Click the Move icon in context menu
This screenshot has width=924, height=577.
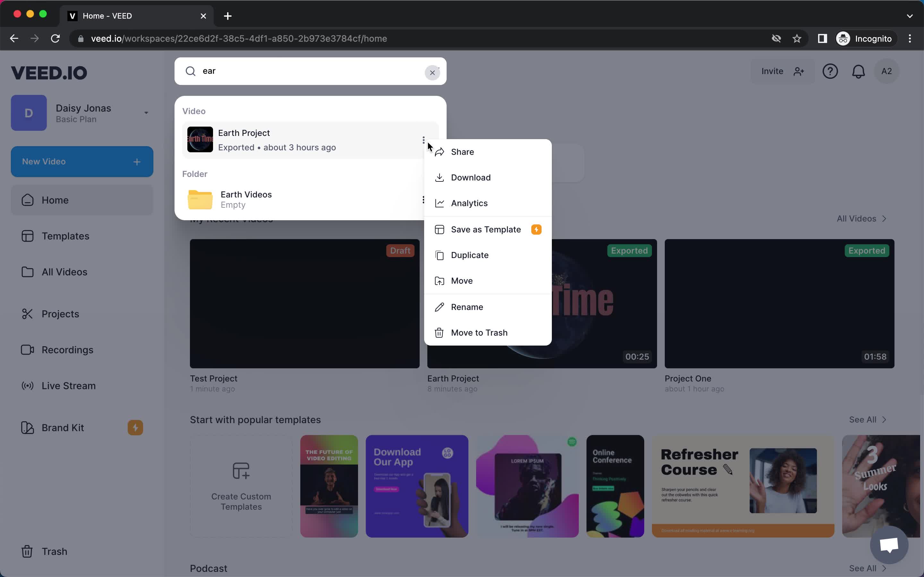[x=439, y=280]
